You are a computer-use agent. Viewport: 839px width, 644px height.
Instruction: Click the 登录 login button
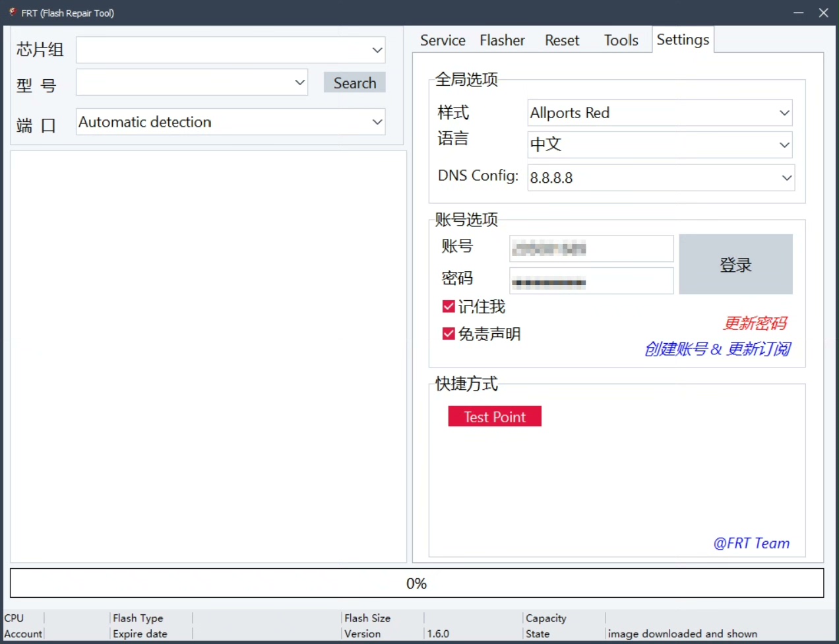(x=735, y=265)
